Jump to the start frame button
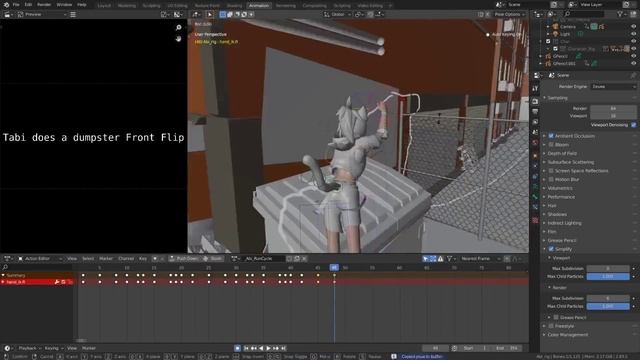 [246, 348]
